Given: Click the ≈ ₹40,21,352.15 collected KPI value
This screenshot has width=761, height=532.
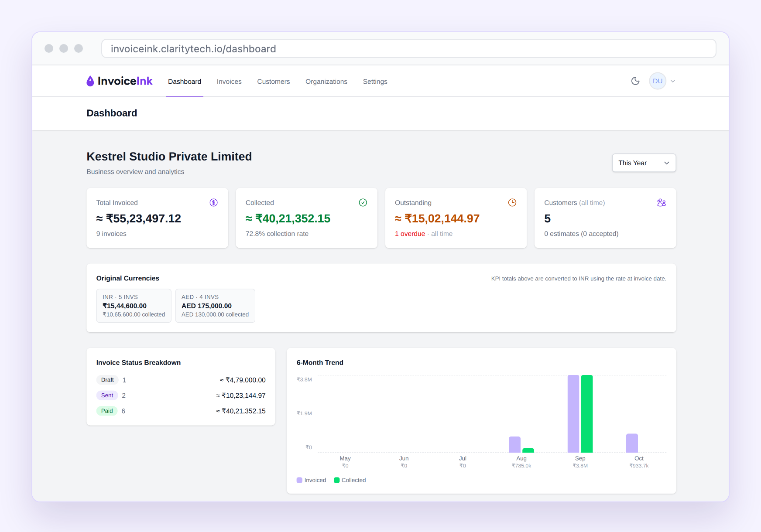Looking at the screenshot, I should 288,218.
